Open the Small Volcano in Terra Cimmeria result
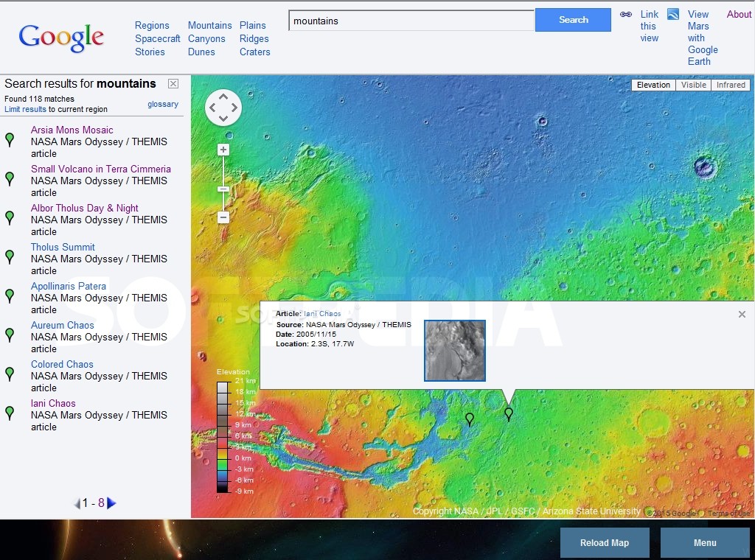Viewport: 755px width, 560px height. tap(100, 169)
